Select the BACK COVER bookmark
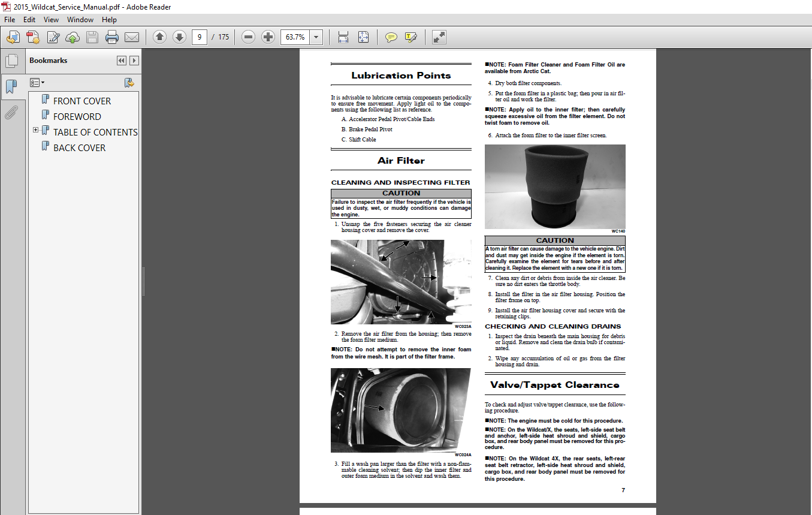This screenshot has width=812, height=515. click(79, 148)
